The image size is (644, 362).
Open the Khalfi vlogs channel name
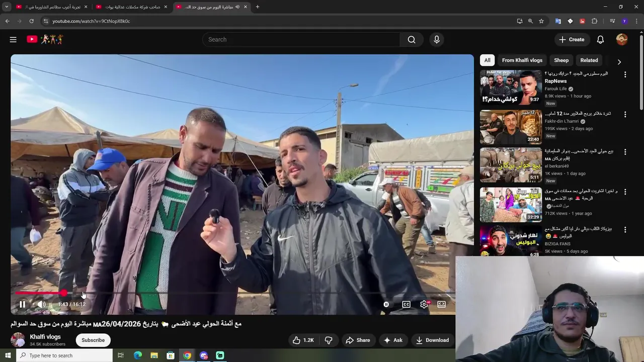[x=45, y=337]
